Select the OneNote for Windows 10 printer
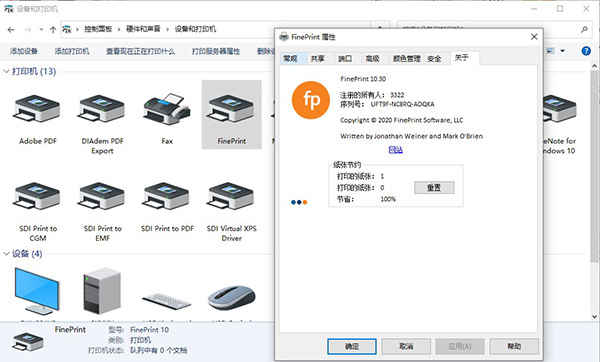600x362 pixels. click(x=559, y=109)
